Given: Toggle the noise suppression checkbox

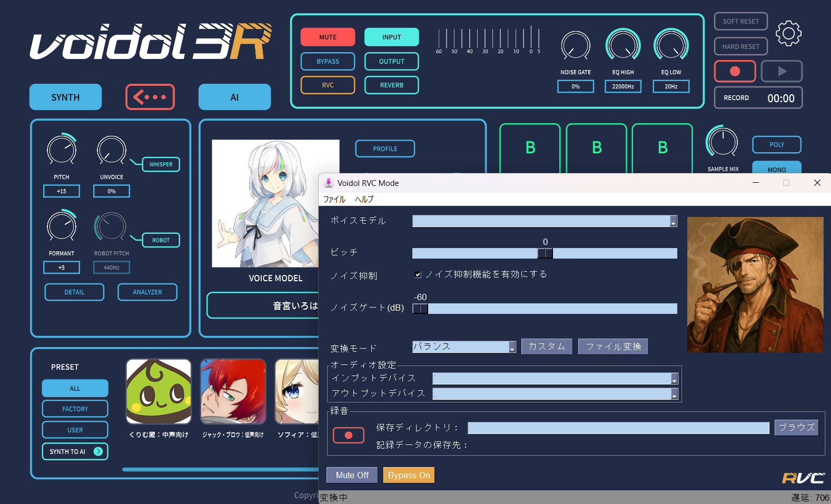Looking at the screenshot, I should coord(418,274).
